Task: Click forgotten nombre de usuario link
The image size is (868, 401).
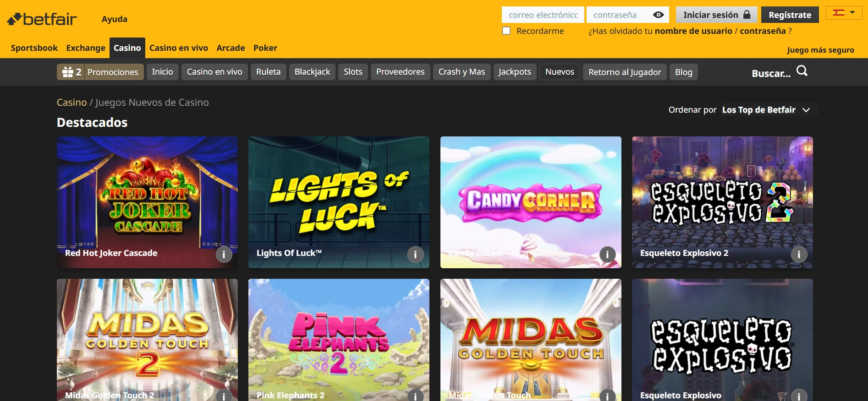Action: pos(693,31)
